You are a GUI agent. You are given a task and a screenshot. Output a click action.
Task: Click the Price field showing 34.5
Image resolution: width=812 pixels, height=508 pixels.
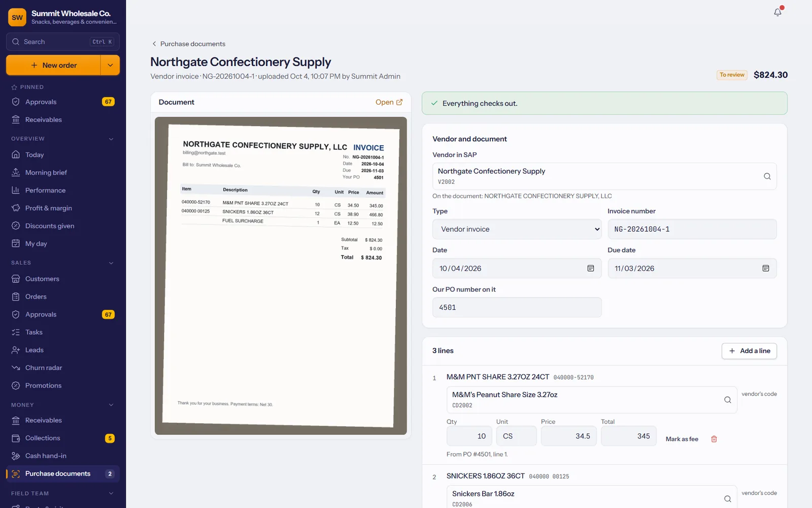[x=568, y=436]
